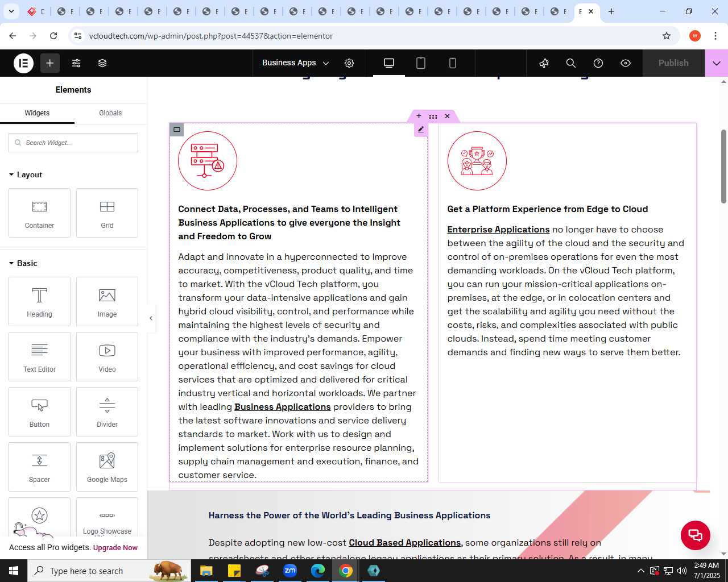Image resolution: width=728 pixels, height=582 pixels.
Task: Click the Publish button
Action: tap(673, 63)
